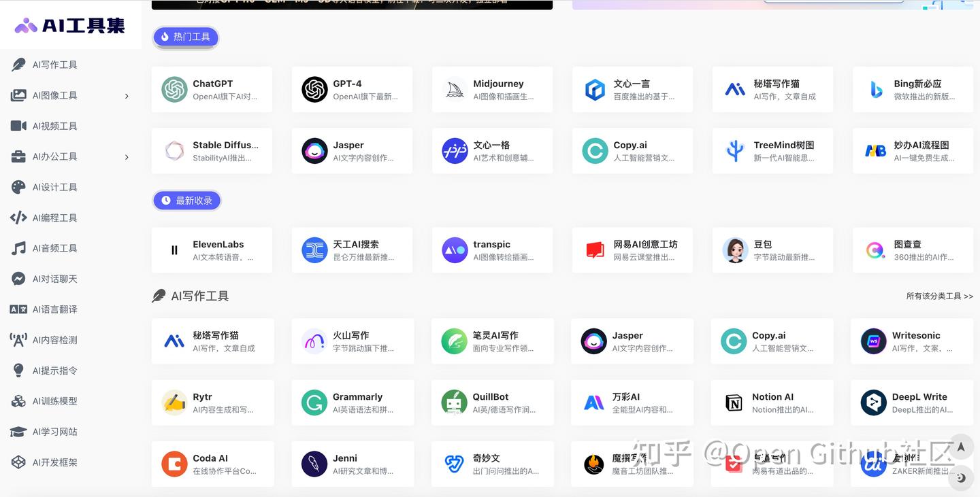Screen dimensions: 980x497
Task: Open the Grammarly green G icon
Action: point(314,402)
